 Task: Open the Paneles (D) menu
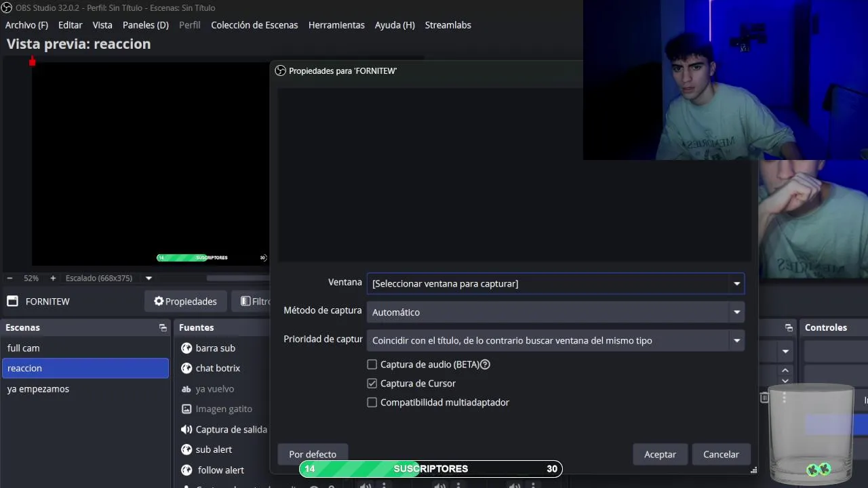(145, 25)
